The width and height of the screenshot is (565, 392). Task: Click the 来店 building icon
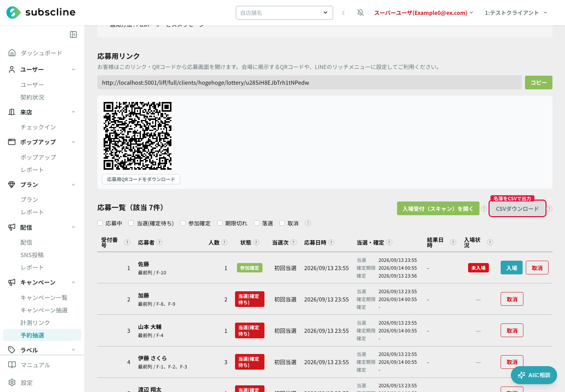click(12, 112)
